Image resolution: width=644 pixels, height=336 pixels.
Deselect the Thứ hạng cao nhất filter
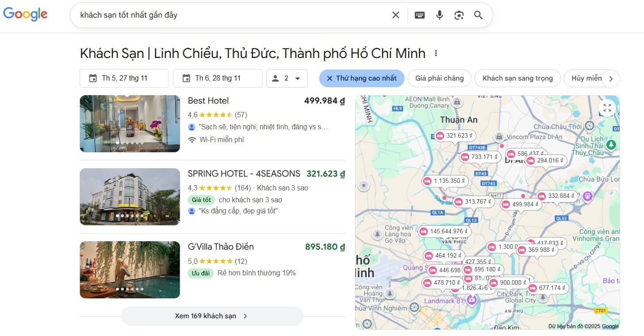click(x=362, y=78)
